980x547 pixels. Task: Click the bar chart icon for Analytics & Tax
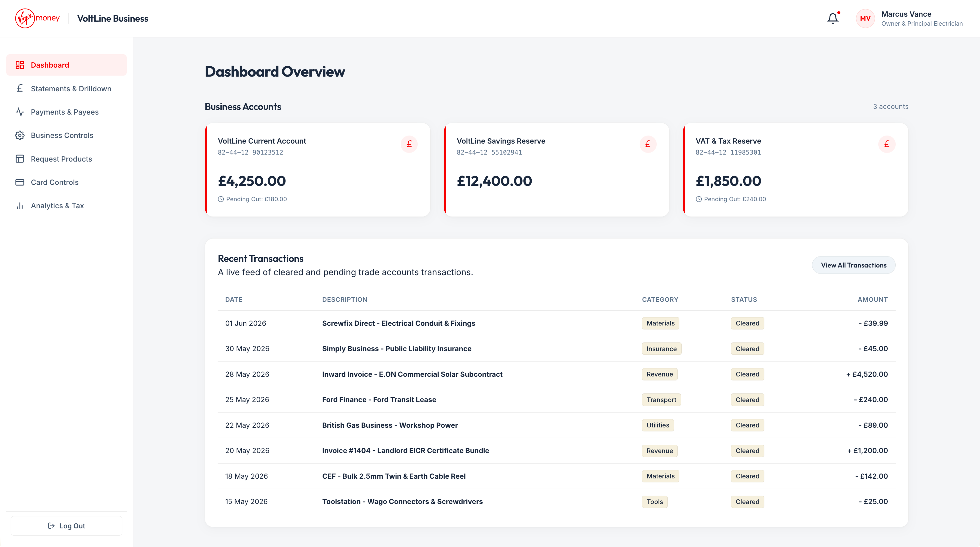coord(20,206)
